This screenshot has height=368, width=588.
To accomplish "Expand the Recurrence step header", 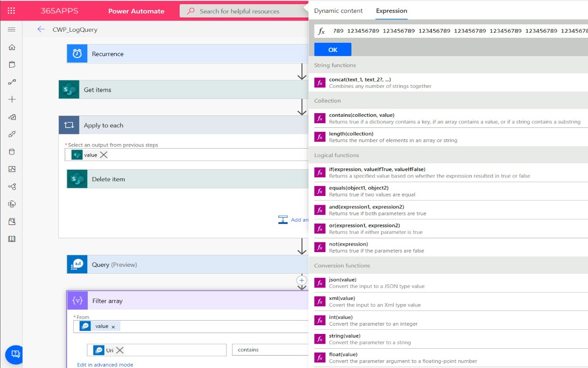I will click(x=188, y=54).
